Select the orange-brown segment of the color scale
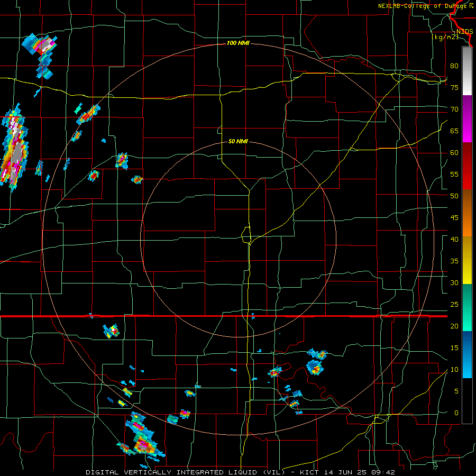Image resolution: width=476 pixels, height=476 pixels. click(x=467, y=213)
